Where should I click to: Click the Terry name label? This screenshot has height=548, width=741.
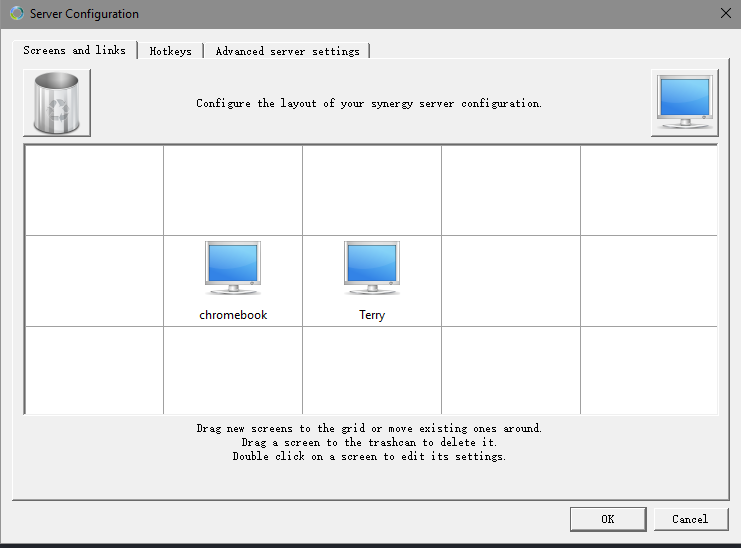coord(372,315)
